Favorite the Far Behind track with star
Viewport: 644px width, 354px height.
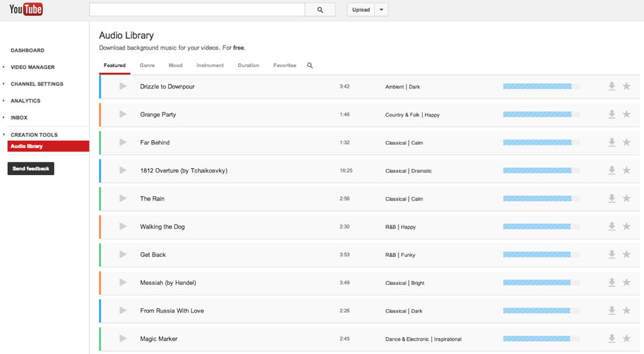[627, 143]
